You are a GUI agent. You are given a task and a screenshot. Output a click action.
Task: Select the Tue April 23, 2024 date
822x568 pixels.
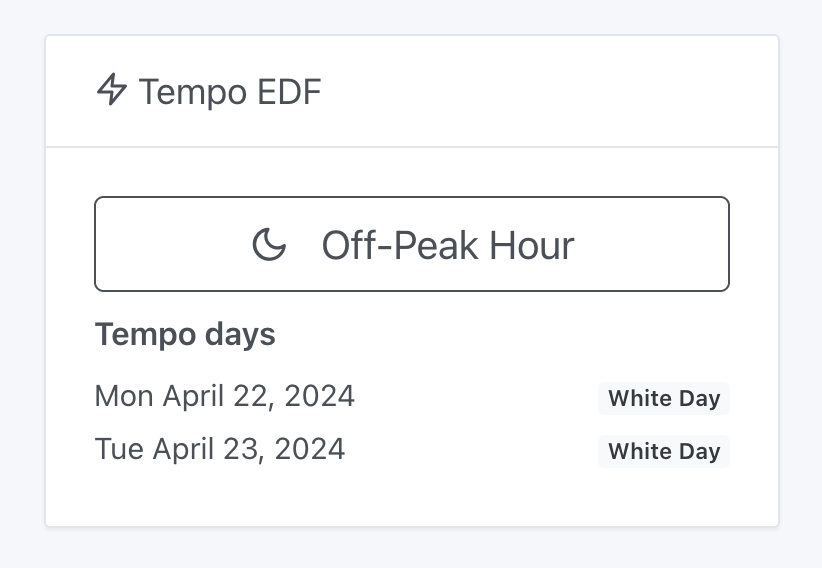[220, 449]
